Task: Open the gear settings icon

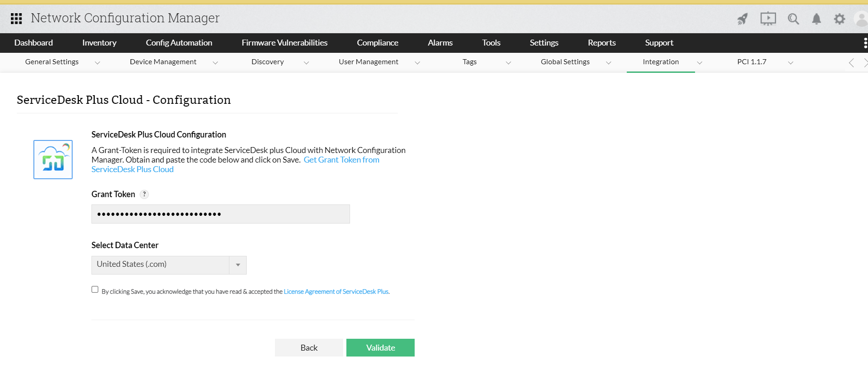Action: pyautogui.click(x=839, y=19)
